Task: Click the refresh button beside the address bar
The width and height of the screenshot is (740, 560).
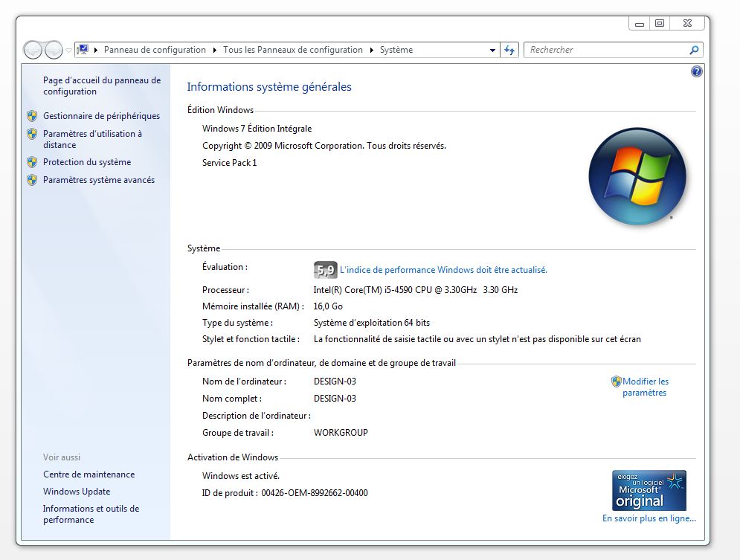Action: [509, 50]
